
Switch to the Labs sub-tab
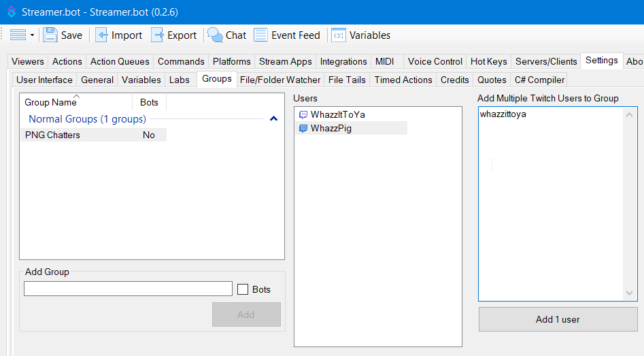coord(180,80)
